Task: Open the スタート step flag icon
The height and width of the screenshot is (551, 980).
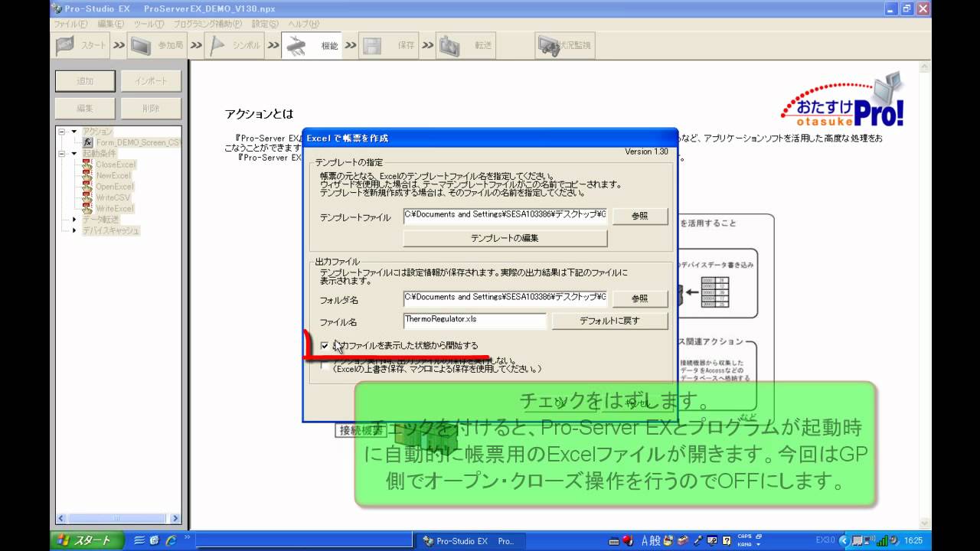Action: [x=66, y=45]
